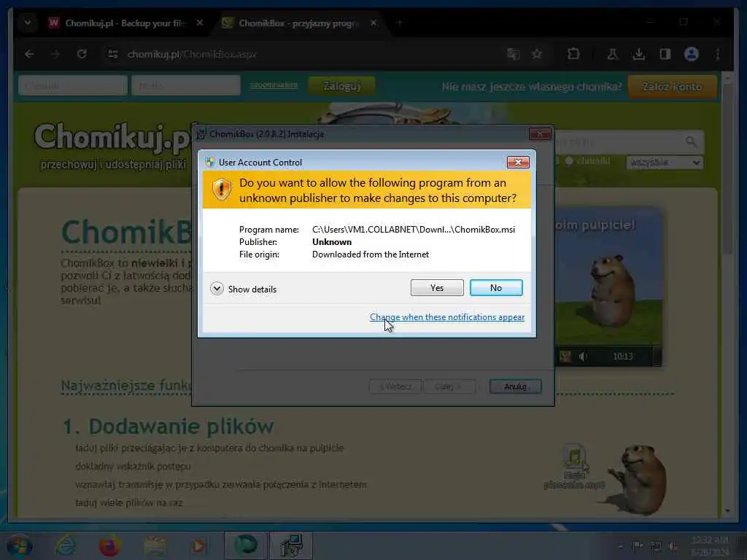Deny the program by clicking No

tap(496, 287)
